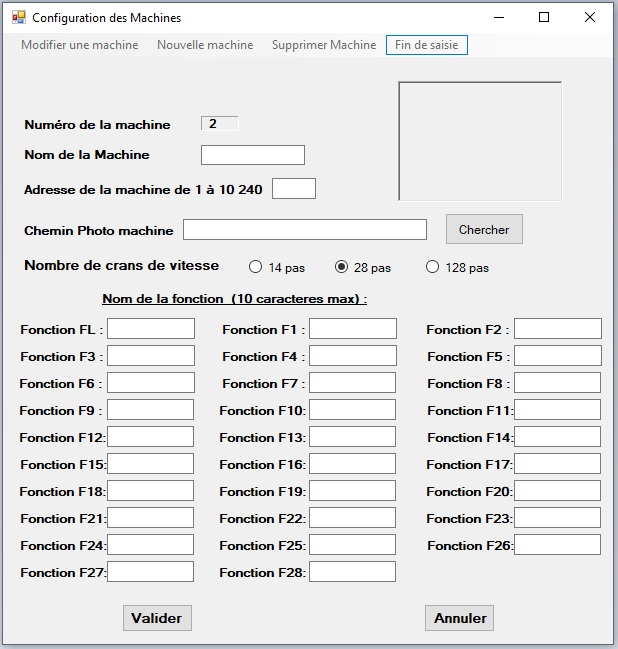The width and height of the screenshot is (618, 649).
Task: Focus the Chemin Photo machine field
Action: click(305, 229)
